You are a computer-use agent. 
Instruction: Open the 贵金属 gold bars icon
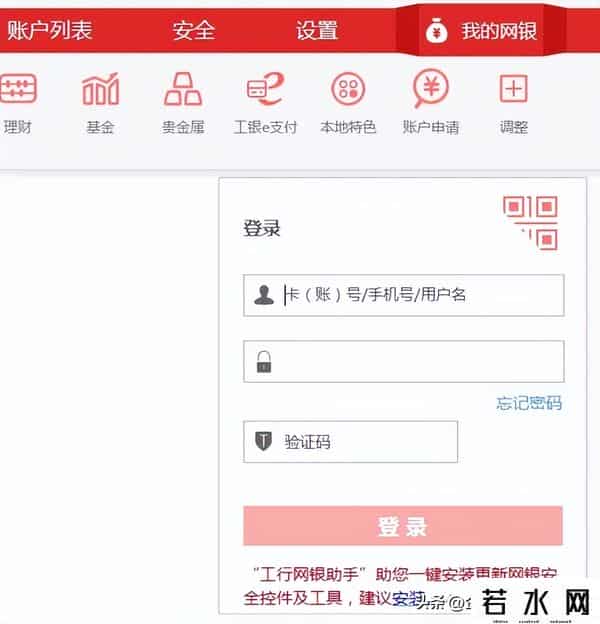click(x=183, y=88)
